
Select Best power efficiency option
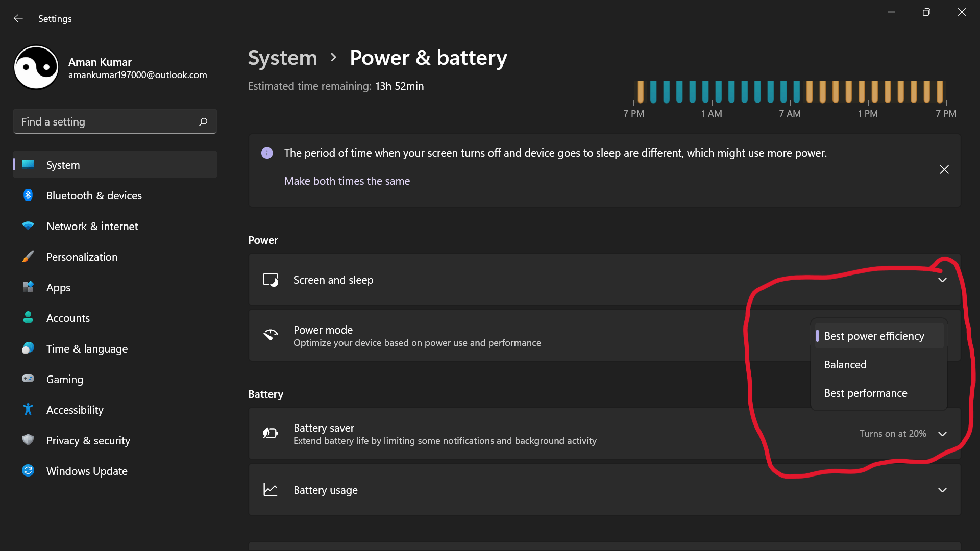click(x=874, y=336)
